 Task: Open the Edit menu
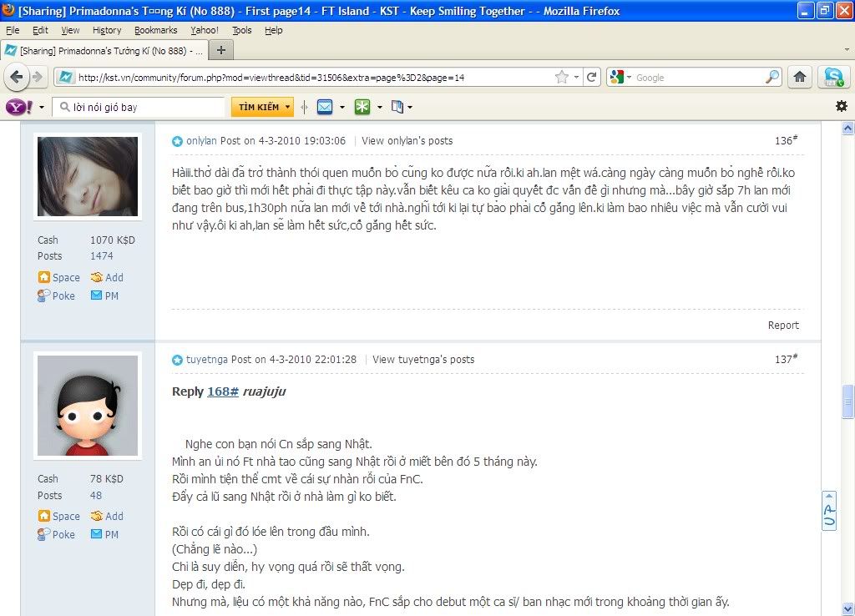pos(40,30)
